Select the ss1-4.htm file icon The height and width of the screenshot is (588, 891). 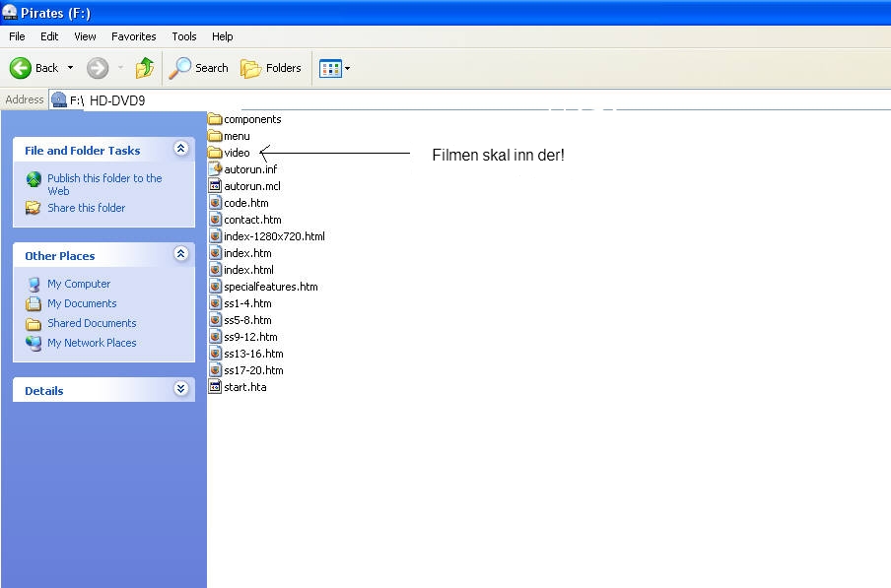click(215, 303)
